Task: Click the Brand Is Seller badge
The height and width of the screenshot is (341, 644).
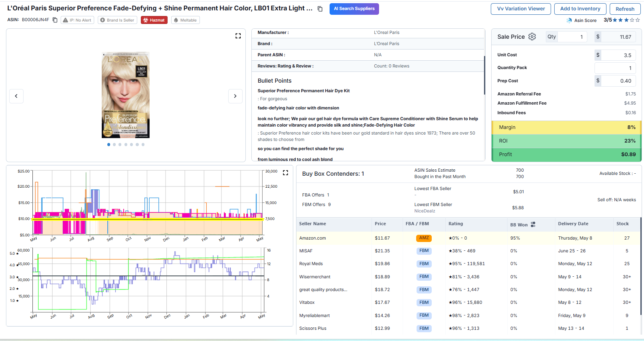Action: 117,20
